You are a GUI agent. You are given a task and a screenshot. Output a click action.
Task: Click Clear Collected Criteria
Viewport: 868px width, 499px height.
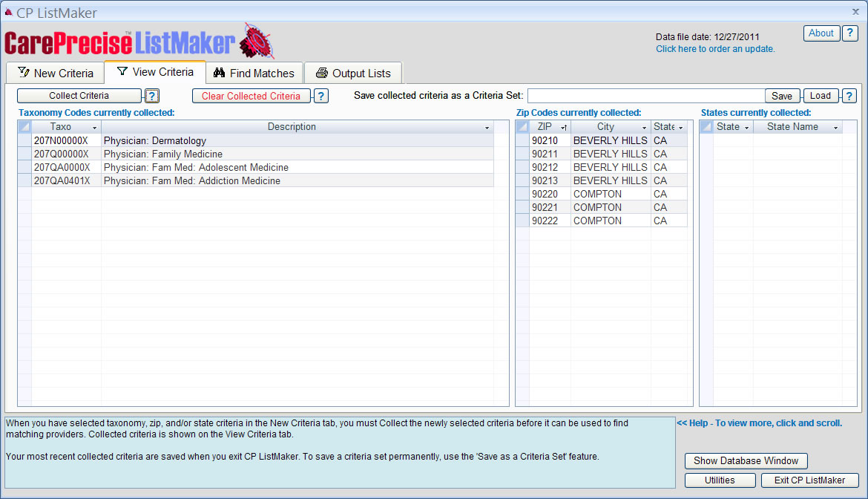click(251, 96)
